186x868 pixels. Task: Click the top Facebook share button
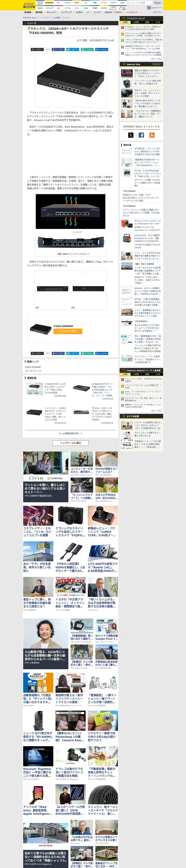point(58,49)
